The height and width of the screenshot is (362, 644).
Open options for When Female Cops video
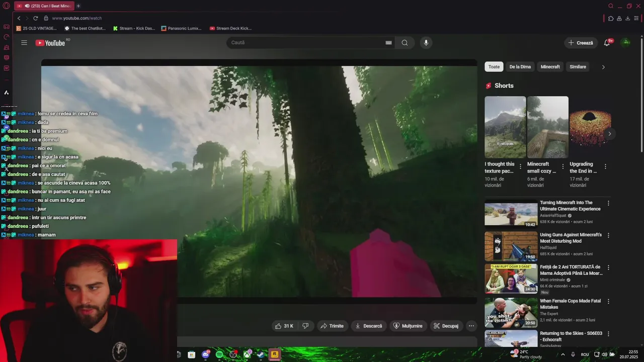pos(608,302)
